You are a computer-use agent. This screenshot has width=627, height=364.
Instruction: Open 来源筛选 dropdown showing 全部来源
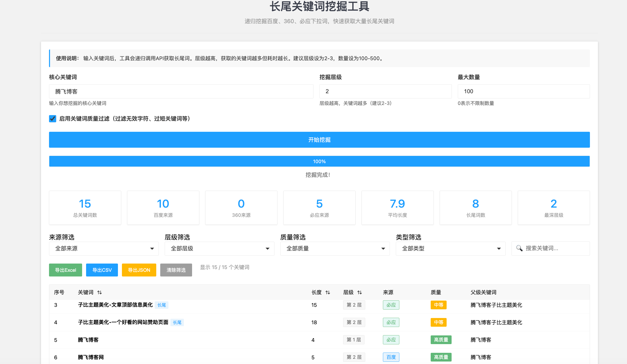tap(104, 248)
